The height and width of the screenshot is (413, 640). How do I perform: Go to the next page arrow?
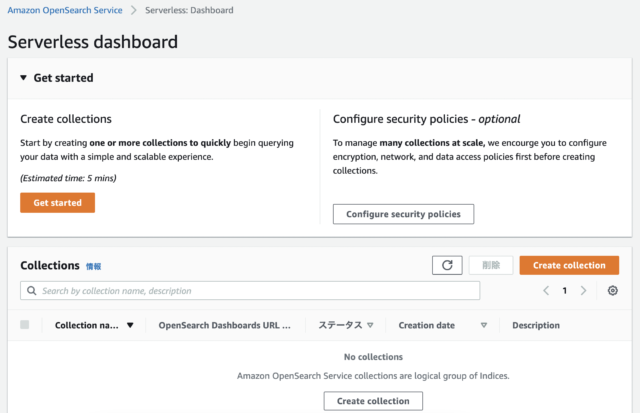click(583, 291)
